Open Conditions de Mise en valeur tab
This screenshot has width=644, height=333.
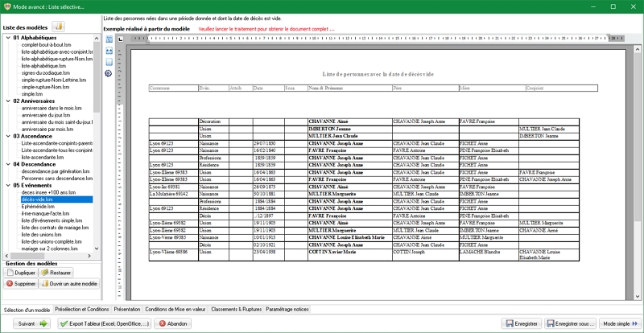[x=175, y=309]
